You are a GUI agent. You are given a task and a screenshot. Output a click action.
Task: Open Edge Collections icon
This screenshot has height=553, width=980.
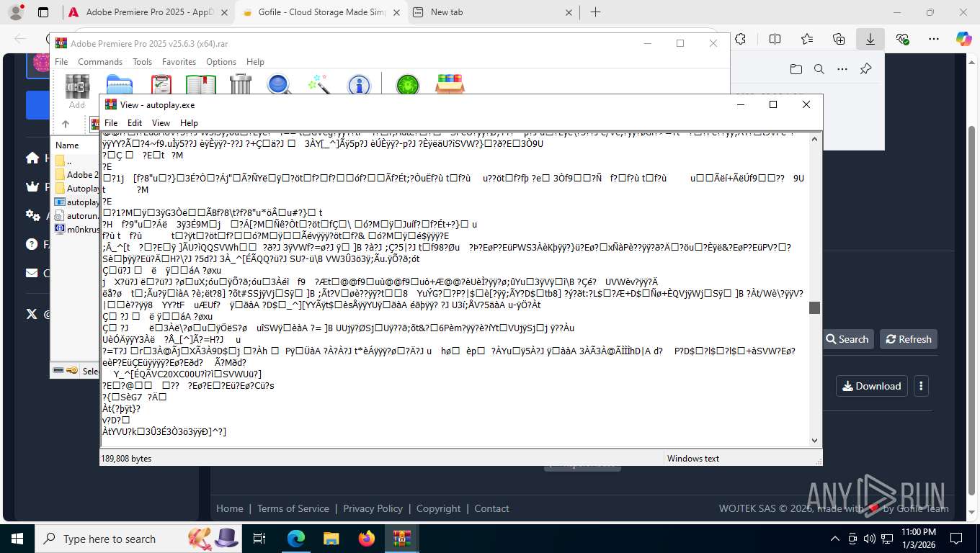coord(839,39)
